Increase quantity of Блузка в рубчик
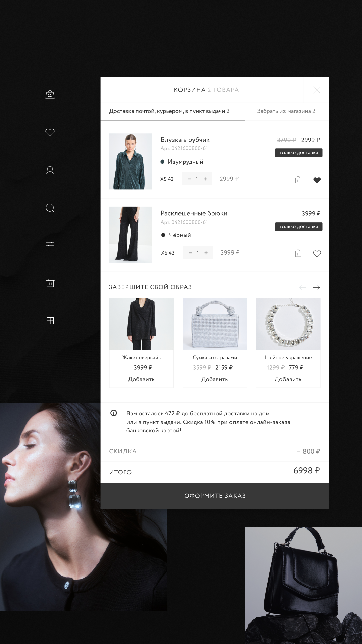Image resolution: width=362 pixels, height=644 pixels. (x=205, y=179)
